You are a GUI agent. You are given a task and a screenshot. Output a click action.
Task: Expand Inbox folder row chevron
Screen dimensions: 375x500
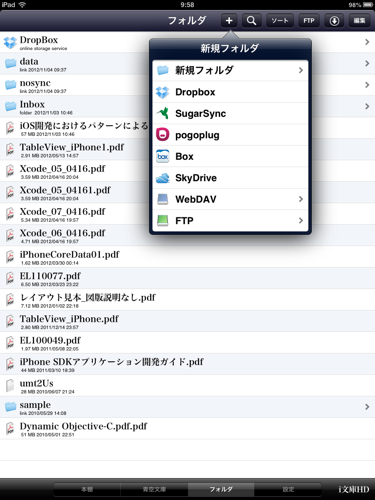coord(367,106)
